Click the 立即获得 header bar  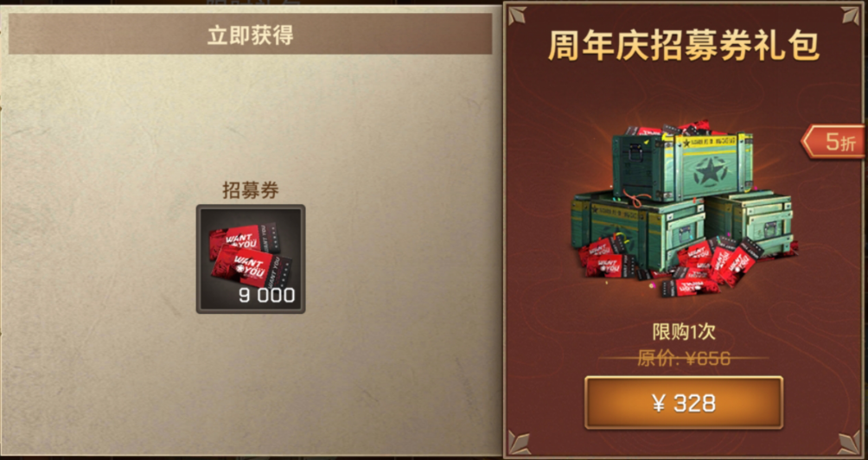[250, 35]
